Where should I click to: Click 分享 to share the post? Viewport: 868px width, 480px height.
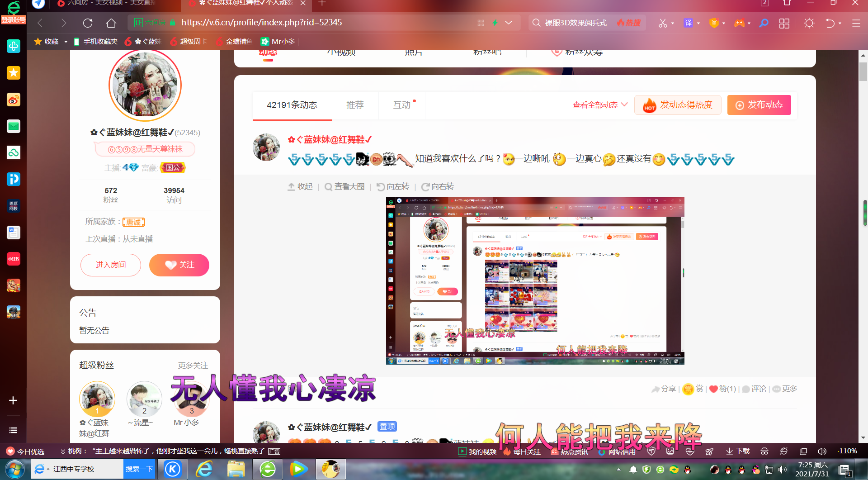pos(664,389)
